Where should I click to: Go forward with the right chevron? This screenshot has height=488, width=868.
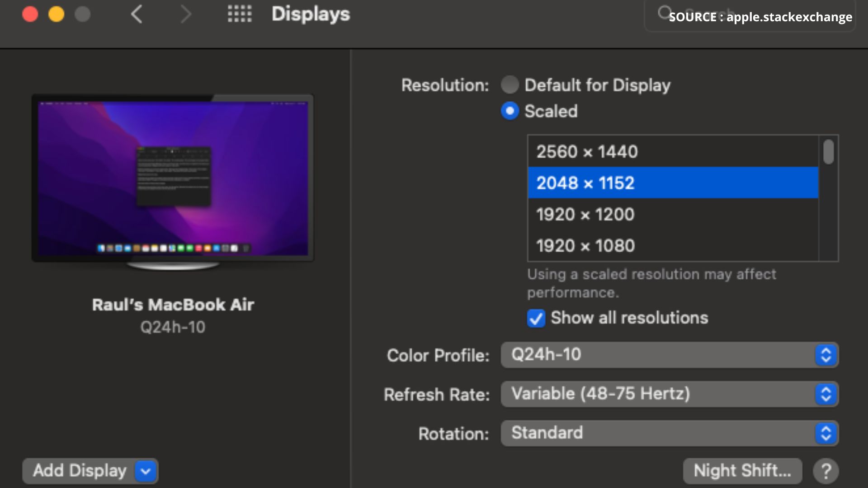[x=186, y=14]
